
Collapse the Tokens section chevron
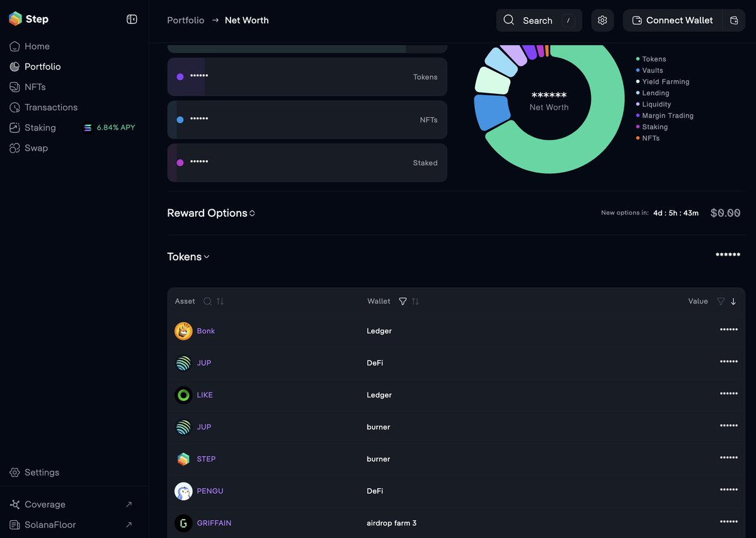point(206,257)
